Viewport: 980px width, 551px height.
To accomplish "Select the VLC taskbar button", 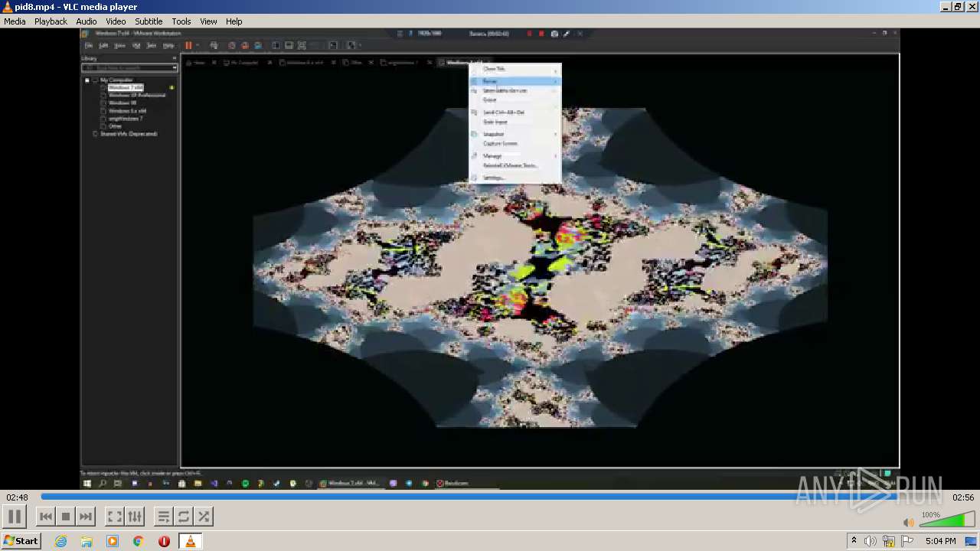I will click(190, 541).
